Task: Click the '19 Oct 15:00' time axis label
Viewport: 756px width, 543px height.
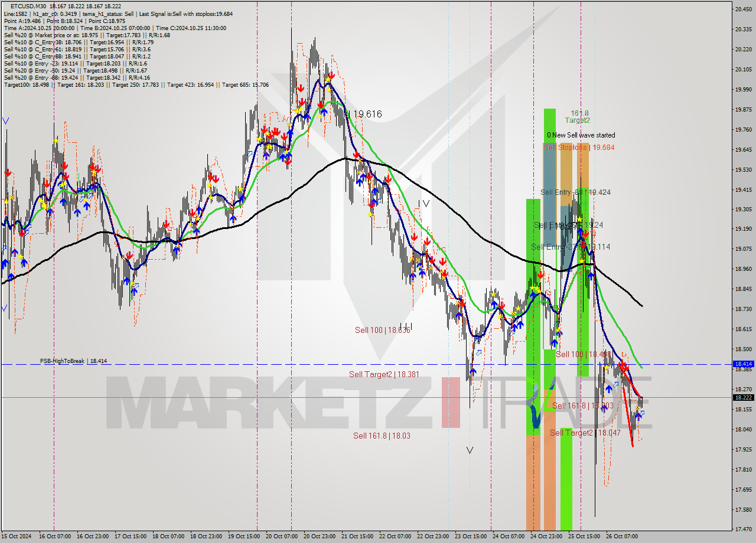Action: (244, 537)
